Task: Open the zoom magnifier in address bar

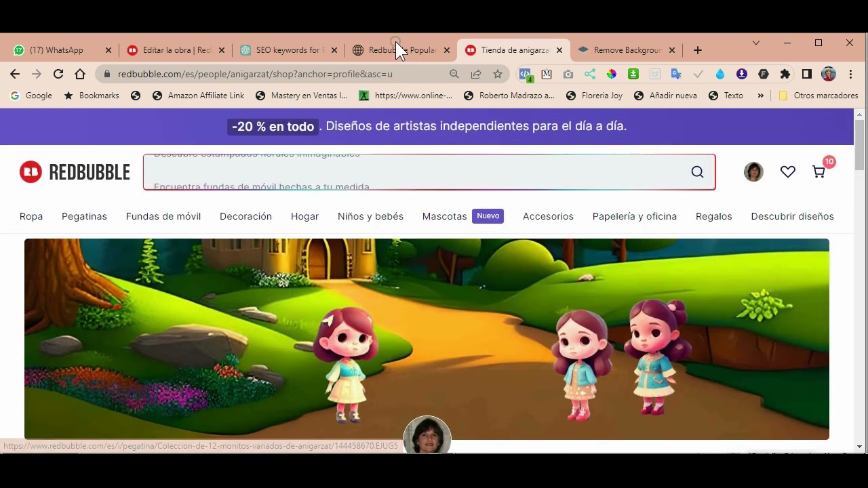Action: click(x=454, y=74)
